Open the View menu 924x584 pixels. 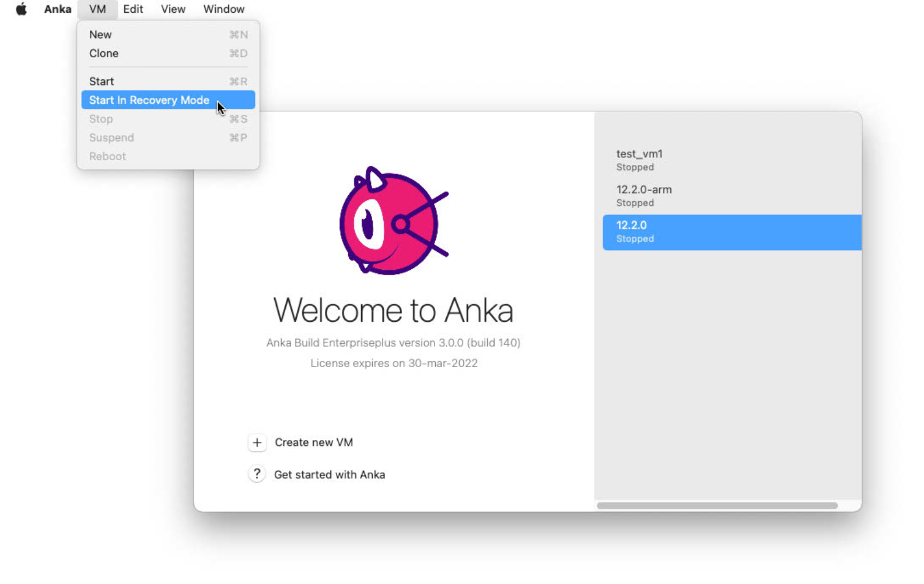(173, 9)
